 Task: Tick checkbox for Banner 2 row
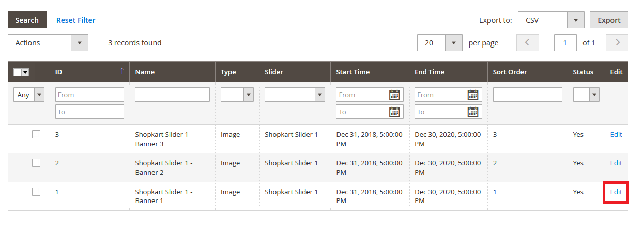(36, 163)
